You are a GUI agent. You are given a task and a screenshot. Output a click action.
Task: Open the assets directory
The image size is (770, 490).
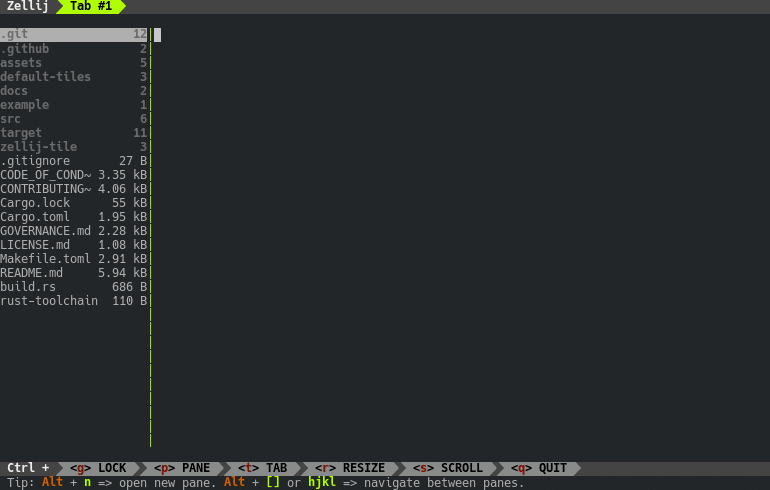[x=74, y=63]
